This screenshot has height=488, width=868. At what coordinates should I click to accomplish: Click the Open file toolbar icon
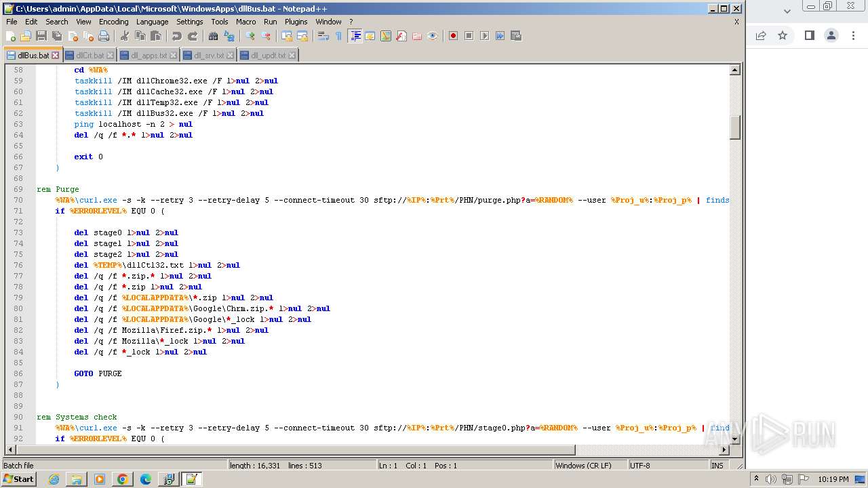point(26,36)
